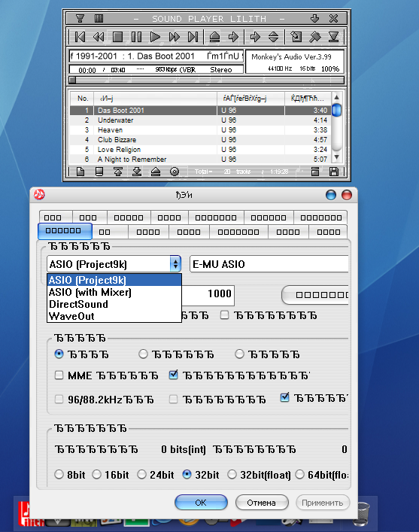Rewind the current track in Lilith
This screenshot has height=532, width=419.
99,37
